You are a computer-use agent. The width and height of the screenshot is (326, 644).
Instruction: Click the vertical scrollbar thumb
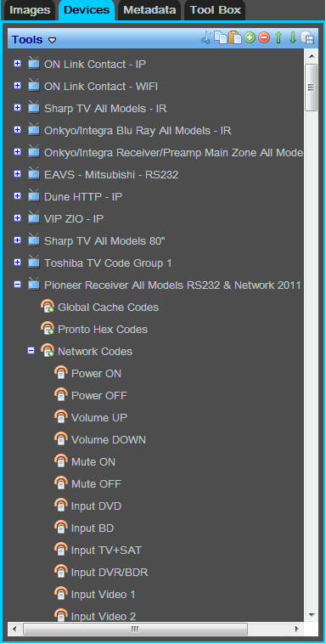tap(312, 87)
